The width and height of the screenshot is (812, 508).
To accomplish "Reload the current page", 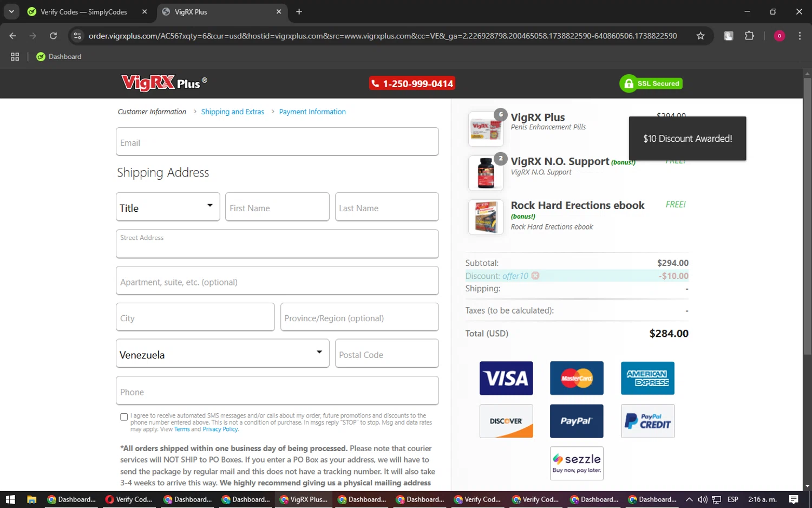I will 53,36.
